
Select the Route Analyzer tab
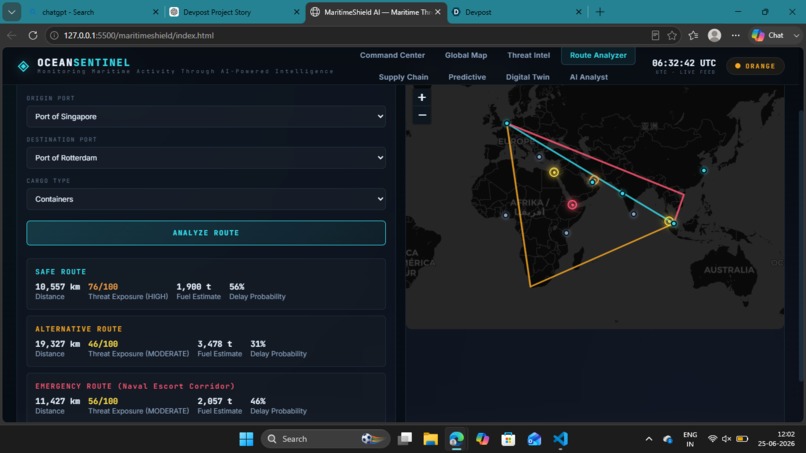[598, 55]
